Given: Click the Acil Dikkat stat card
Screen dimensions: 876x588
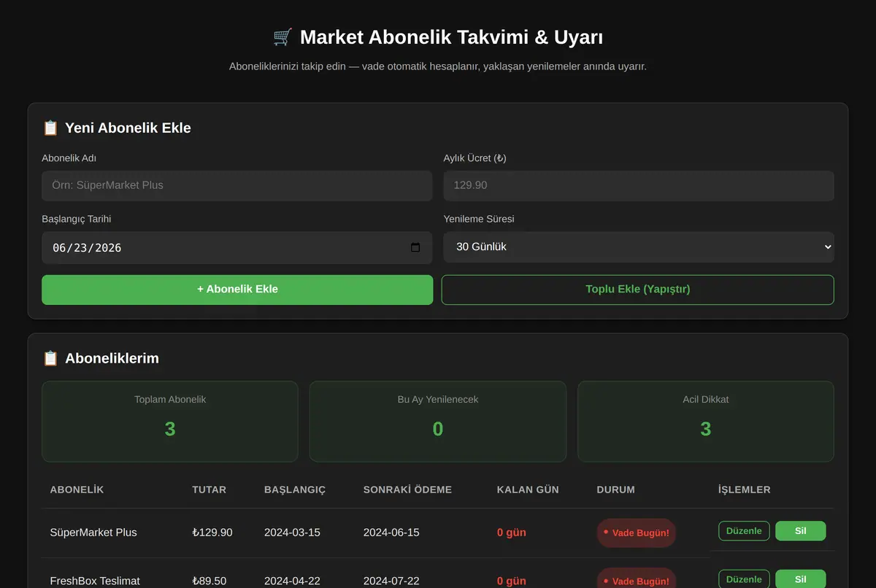Looking at the screenshot, I should (x=706, y=422).
